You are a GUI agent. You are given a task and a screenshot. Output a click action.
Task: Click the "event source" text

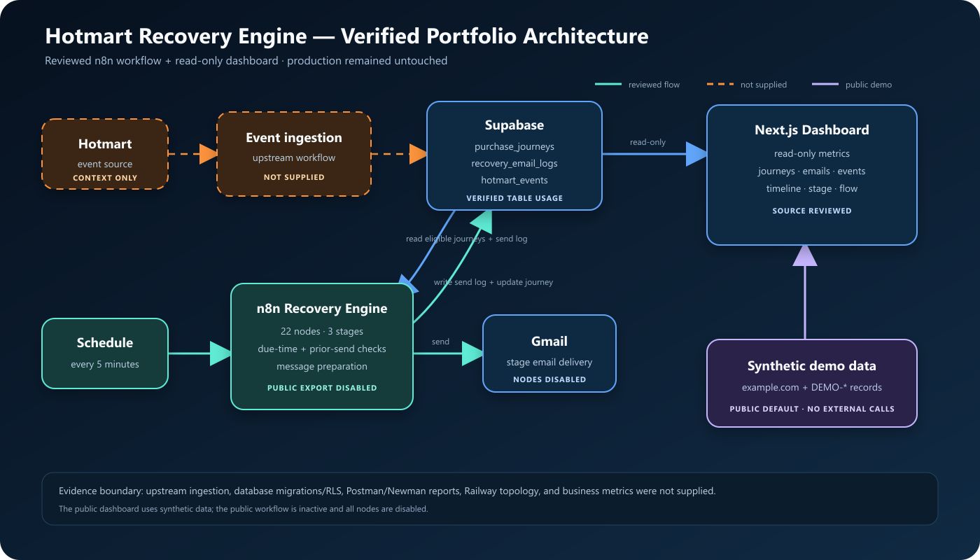click(105, 164)
